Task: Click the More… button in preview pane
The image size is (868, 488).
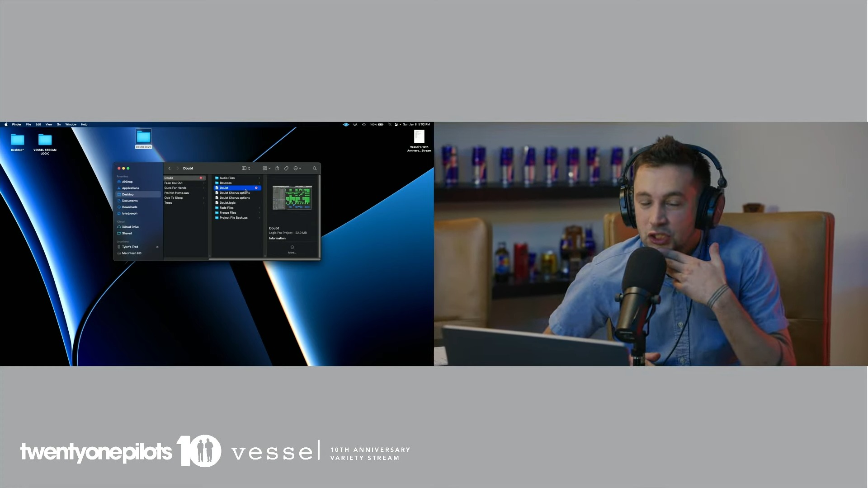Action: pos(292,249)
